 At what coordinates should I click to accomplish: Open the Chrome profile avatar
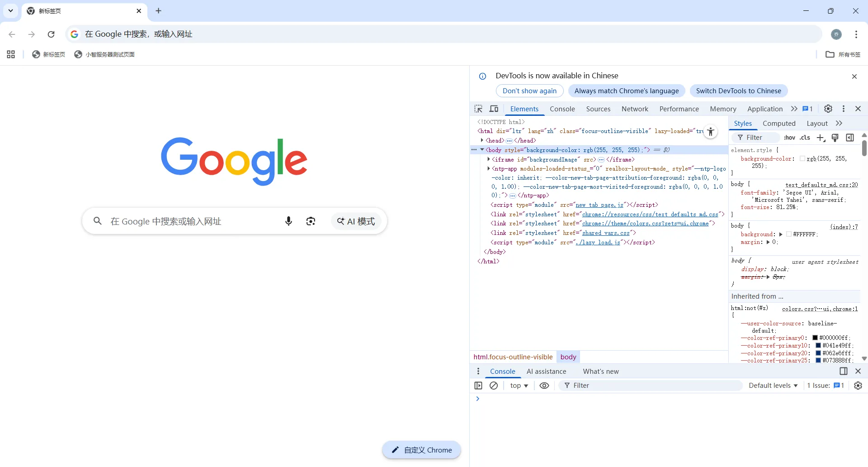click(836, 34)
